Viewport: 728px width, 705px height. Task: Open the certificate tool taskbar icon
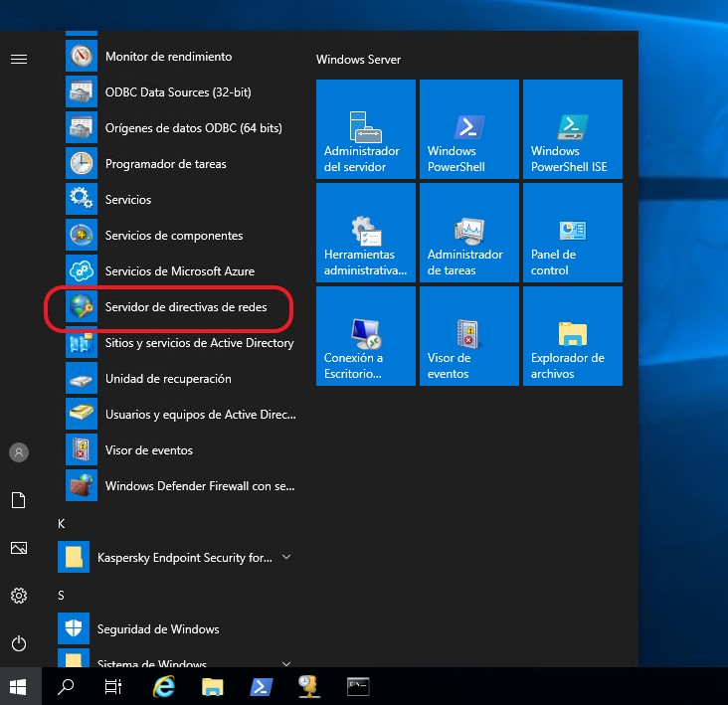309,687
